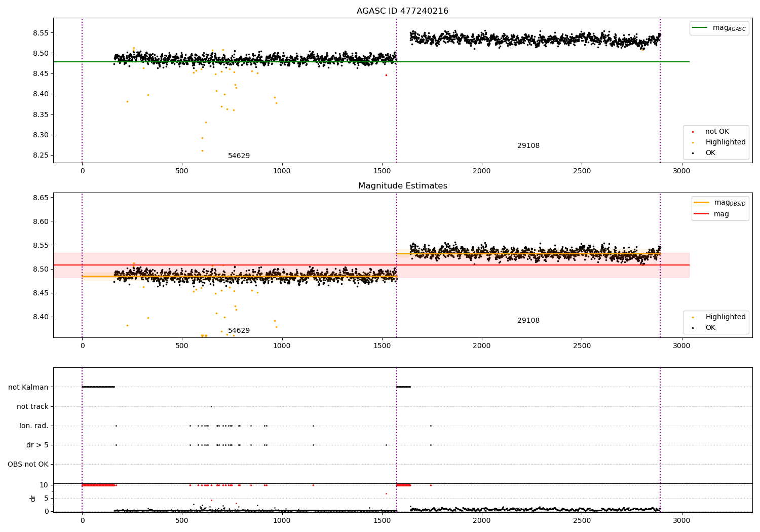The image size is (760, 532).
Task: Click the 8.35 y-axis tick label
Action: 40,115
